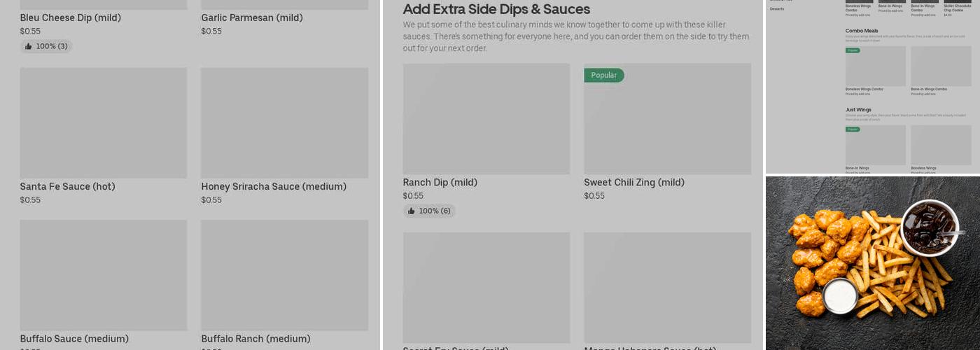Pick the Skillet Chocolate Chip Cookie item
Viewport: 980px width, 350px height.
pyautogui.click(x=957, y=8)
